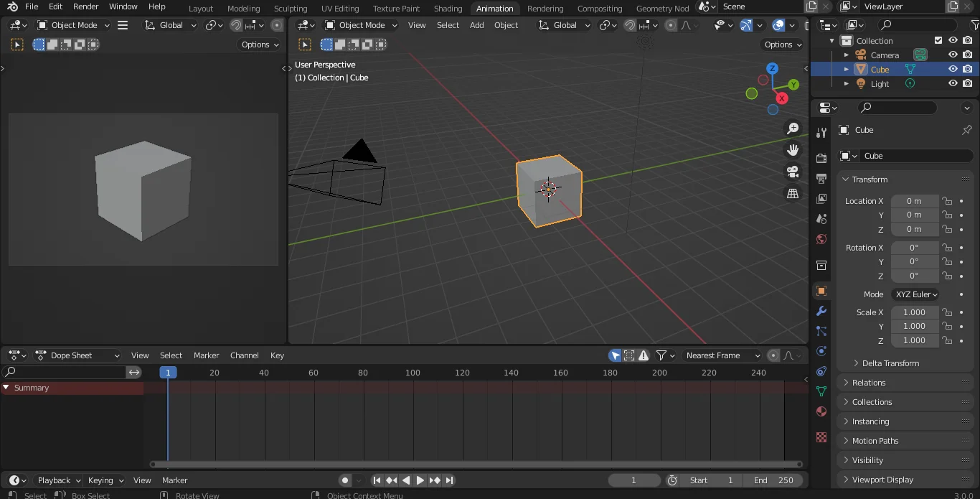Open the Texture Properties checker icon
Screen dimensions: 980x499
click(x=821, y=437)
